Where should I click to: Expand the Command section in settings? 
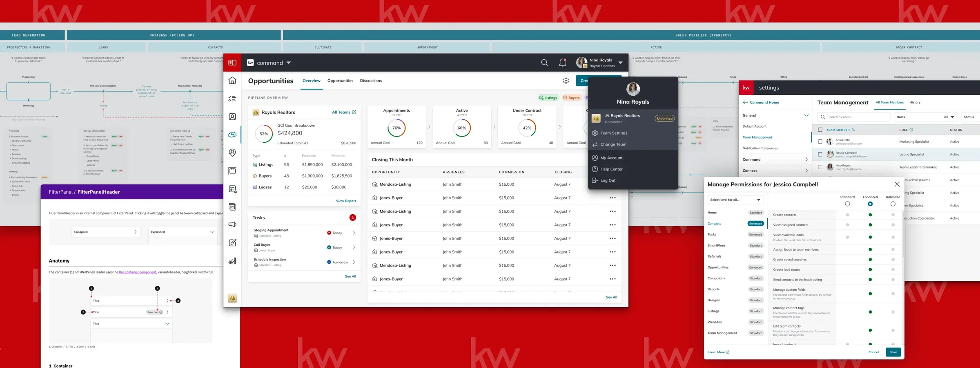[x=806, y=159]
